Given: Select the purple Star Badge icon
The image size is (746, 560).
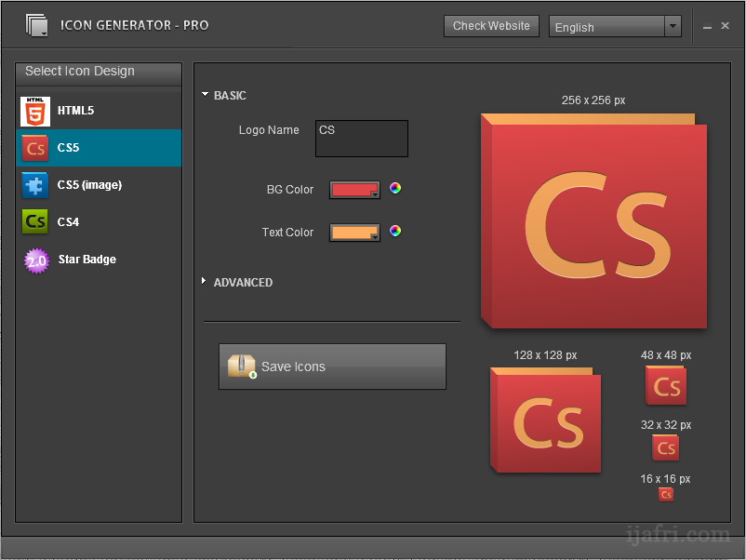Looking at the screenshot, I should [x=36, y=260].
